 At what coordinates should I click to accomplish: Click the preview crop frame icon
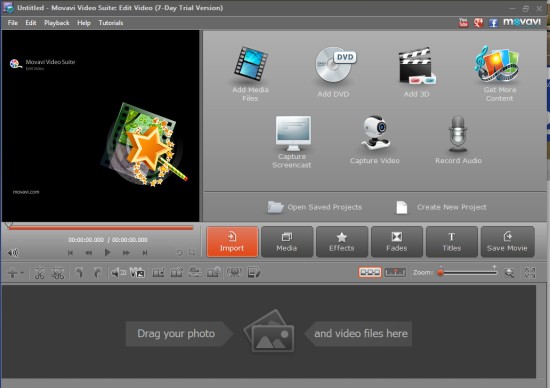[x=192, y=252]
